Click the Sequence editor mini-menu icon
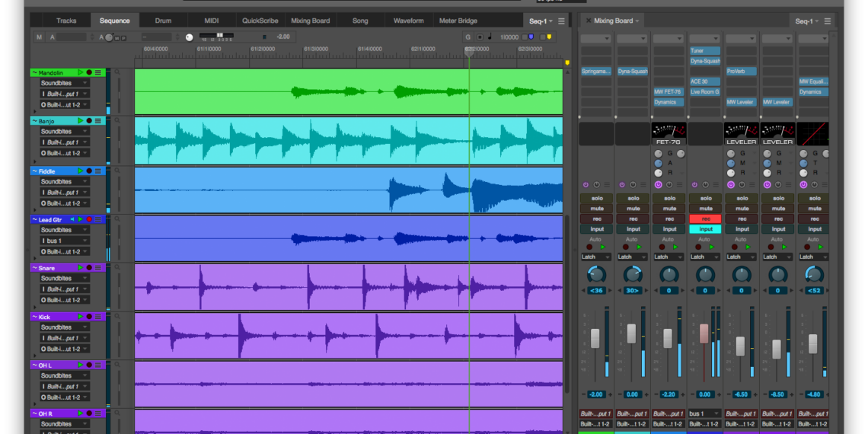868x434 pixels. [x=561, y=21]
